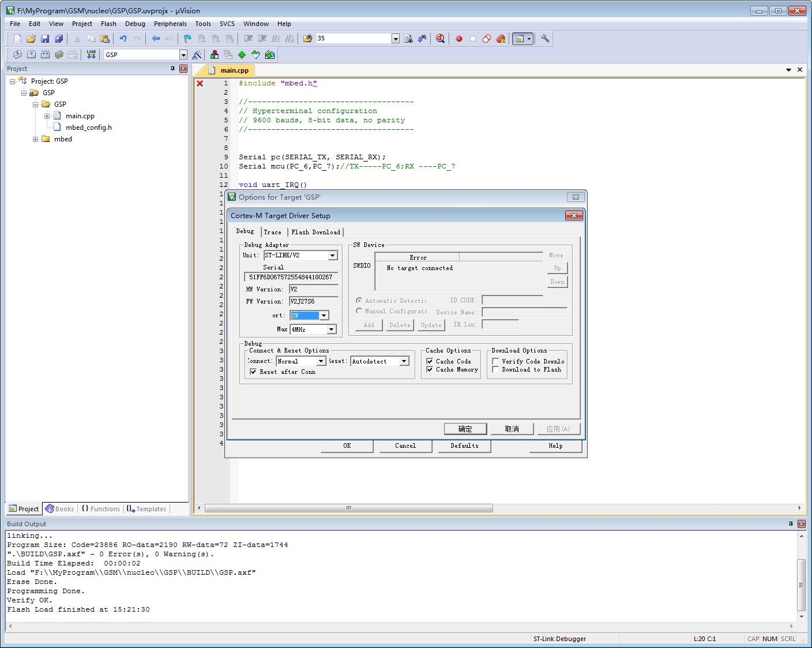
Task: Open the GSP target selection dropdown
Action: [x=183, y=55]
